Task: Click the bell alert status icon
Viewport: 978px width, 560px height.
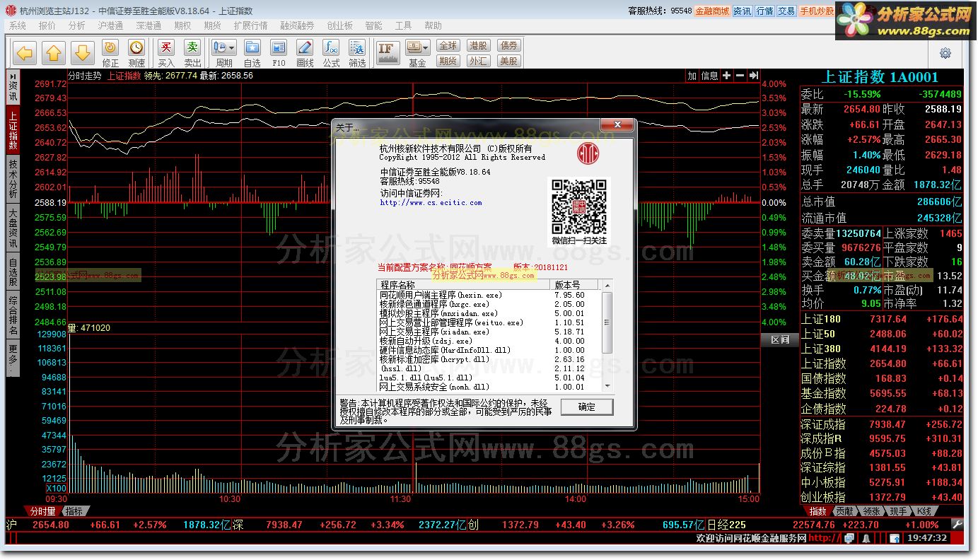Action: (866, 538)
